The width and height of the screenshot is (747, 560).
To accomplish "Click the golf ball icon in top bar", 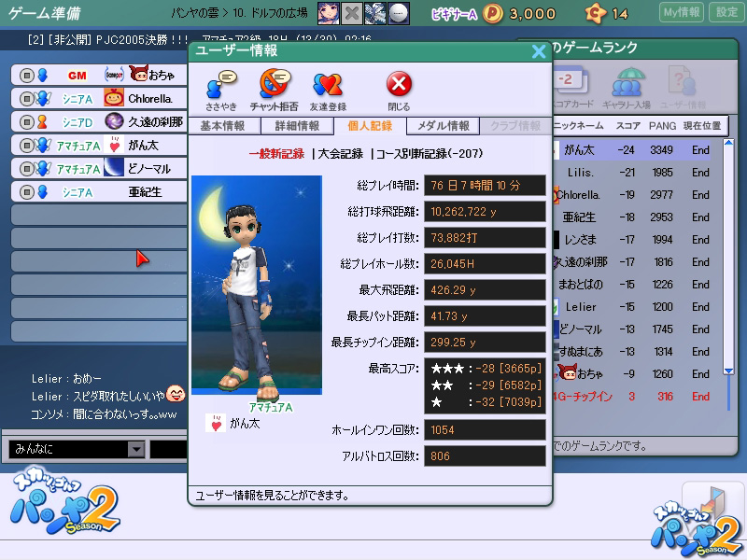I will (399, 13).
